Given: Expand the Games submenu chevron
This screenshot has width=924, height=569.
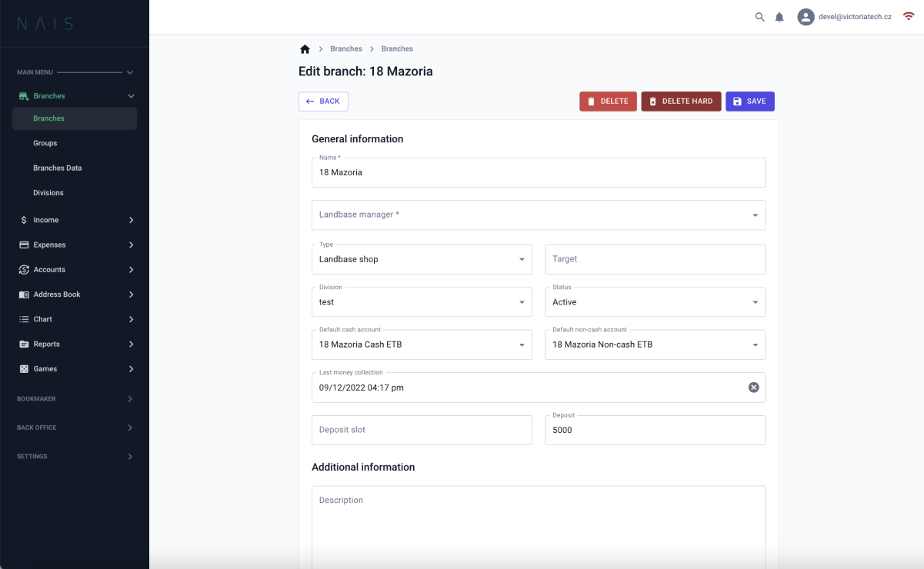Looking at the screenshot, I should point(131,369).
